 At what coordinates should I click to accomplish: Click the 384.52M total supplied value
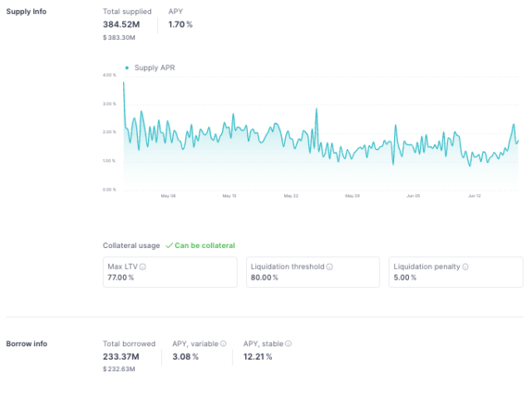tap(121, 24)
